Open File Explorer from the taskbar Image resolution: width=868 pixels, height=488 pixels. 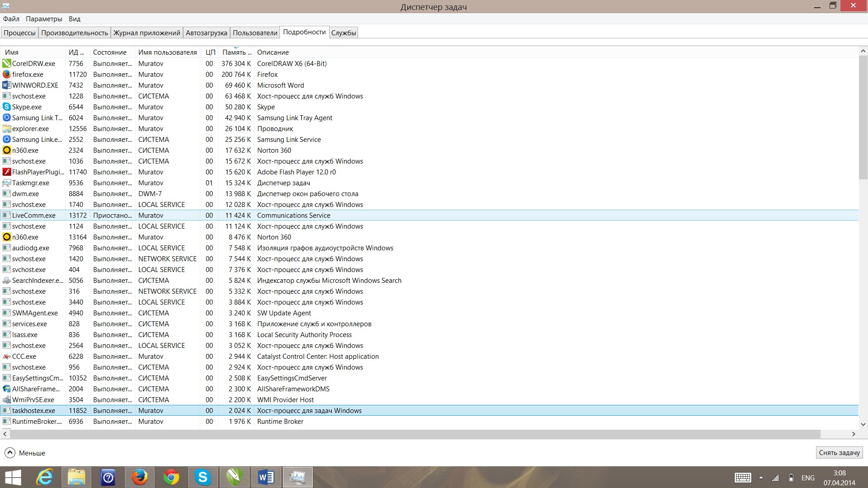76,477
